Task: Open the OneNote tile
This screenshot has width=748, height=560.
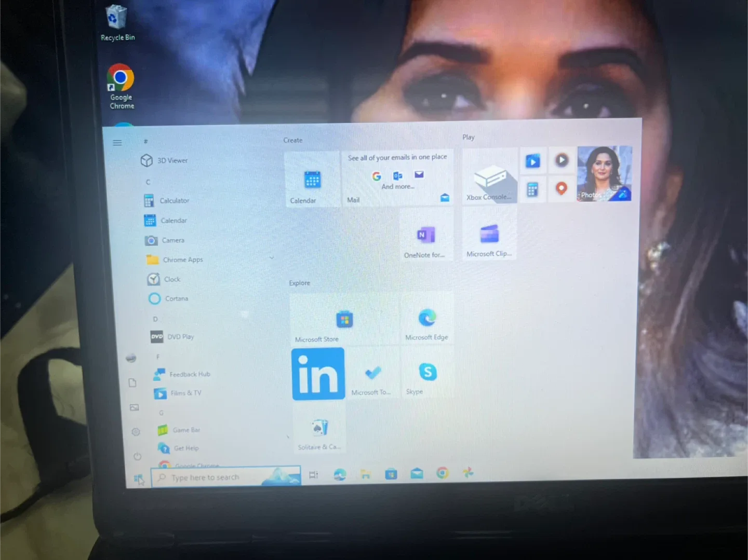Action: (426, 237)
